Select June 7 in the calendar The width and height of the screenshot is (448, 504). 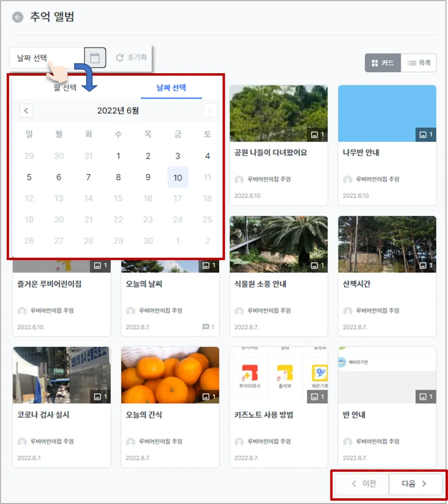click(88, 177)
